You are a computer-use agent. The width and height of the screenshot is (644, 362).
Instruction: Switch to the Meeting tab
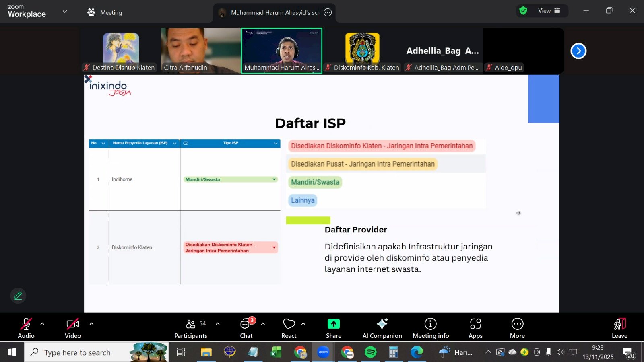tap(104, 12)
